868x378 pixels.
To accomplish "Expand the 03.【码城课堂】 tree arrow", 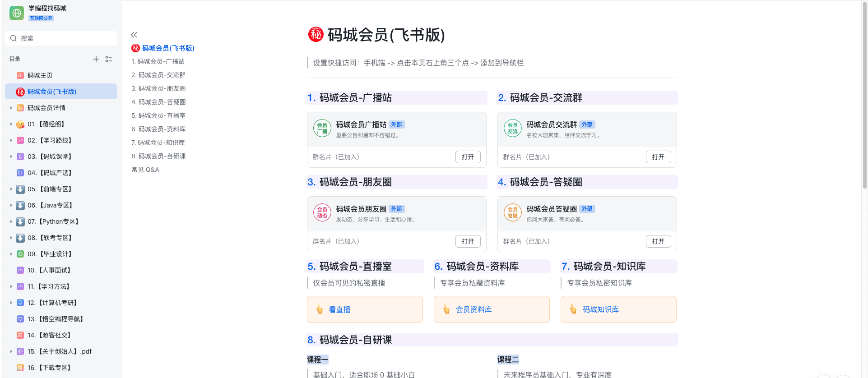I will point(11,157).
